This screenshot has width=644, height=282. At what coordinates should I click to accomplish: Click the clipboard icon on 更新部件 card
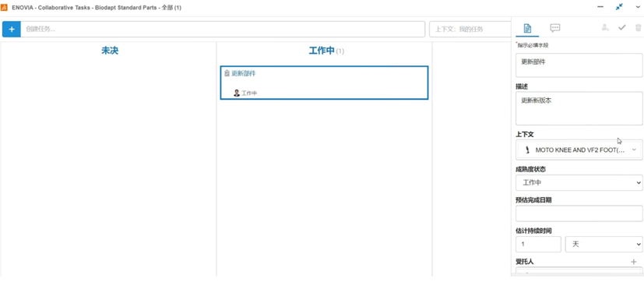(227, 73)
